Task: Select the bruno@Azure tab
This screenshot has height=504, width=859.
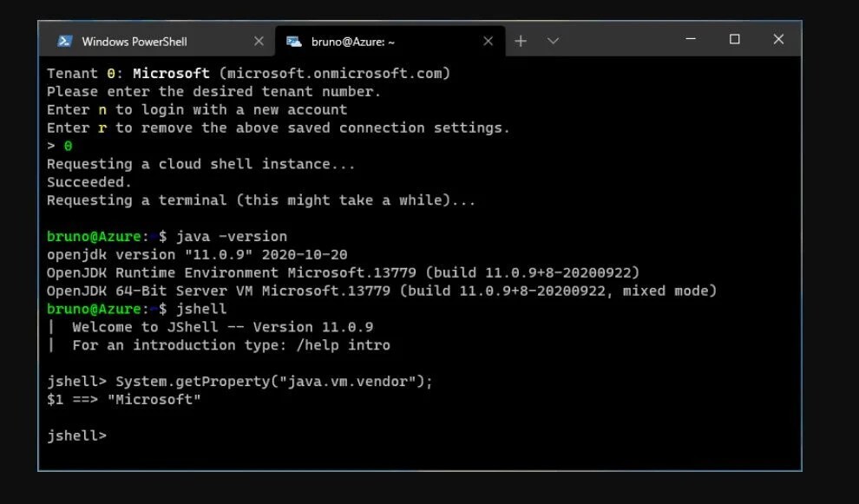Action: pyautogui.click(x=356, y=40)
